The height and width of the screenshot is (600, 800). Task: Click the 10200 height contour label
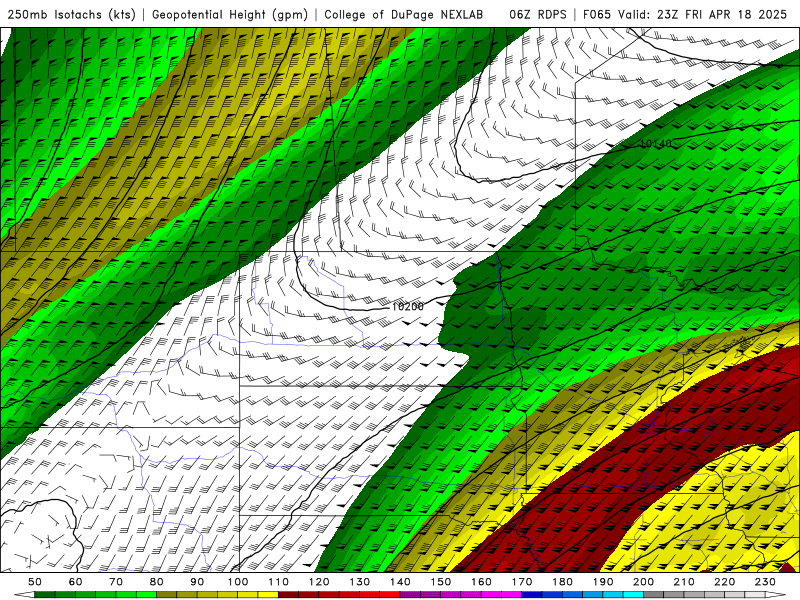(x=408, y=307)
